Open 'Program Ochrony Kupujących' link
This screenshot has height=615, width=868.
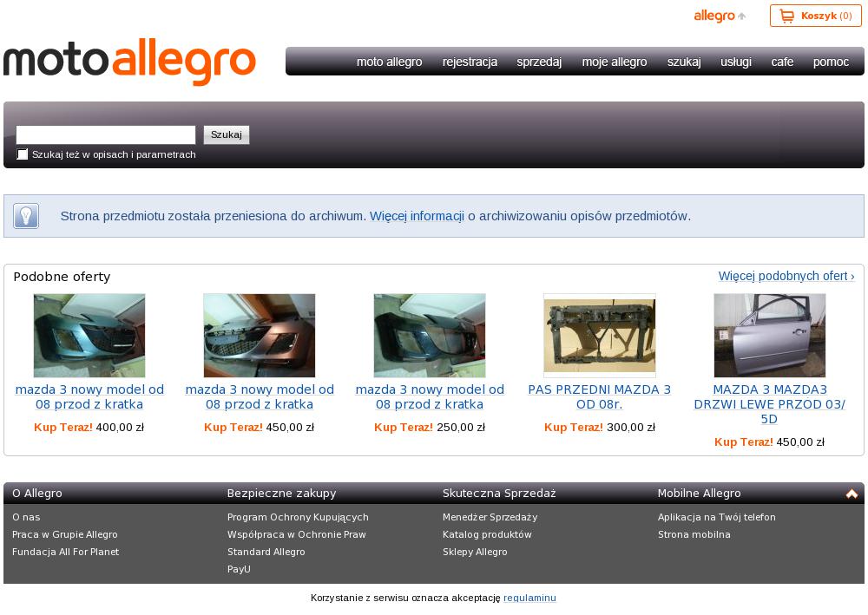(x=298, y=517)
